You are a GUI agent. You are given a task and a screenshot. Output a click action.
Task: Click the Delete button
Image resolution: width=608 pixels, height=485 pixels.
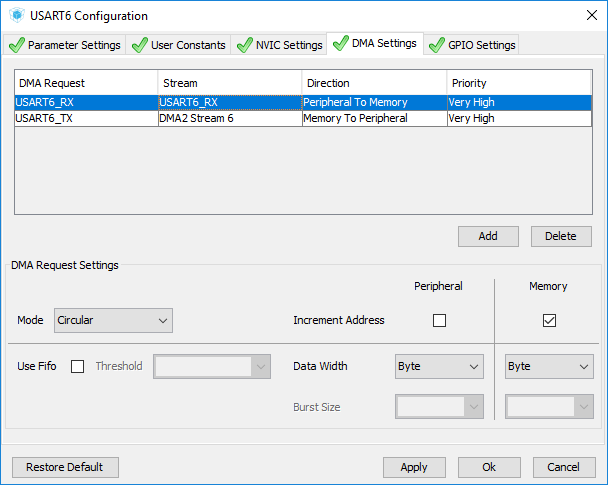[561, 236]
